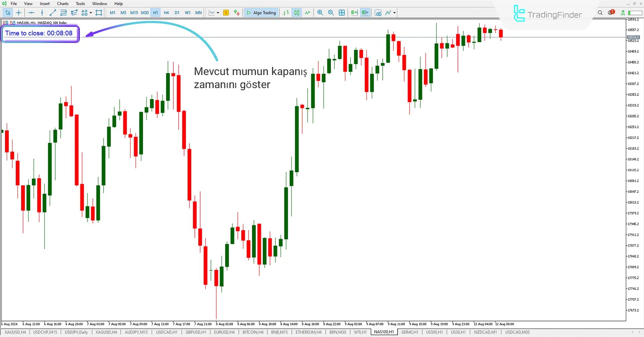The image size is (644, 337).
Task: Switch chart display to bar chart mode
Action: (285, 13)
